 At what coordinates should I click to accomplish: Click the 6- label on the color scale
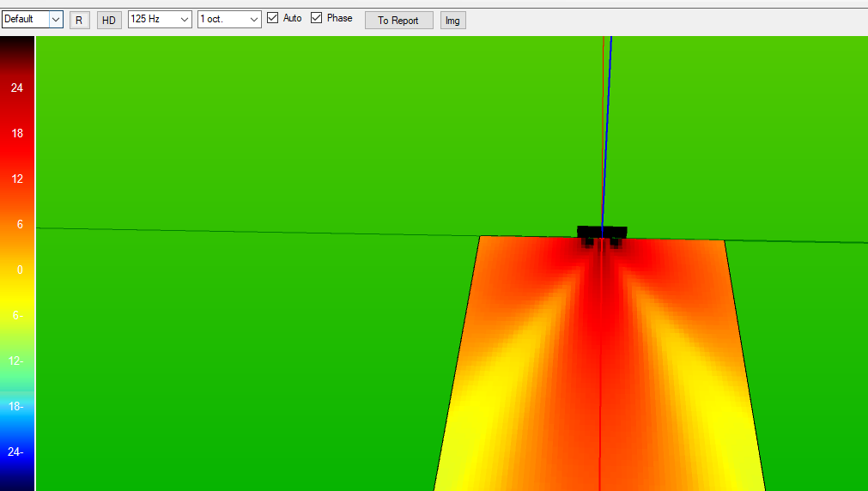tap(18, 316)
